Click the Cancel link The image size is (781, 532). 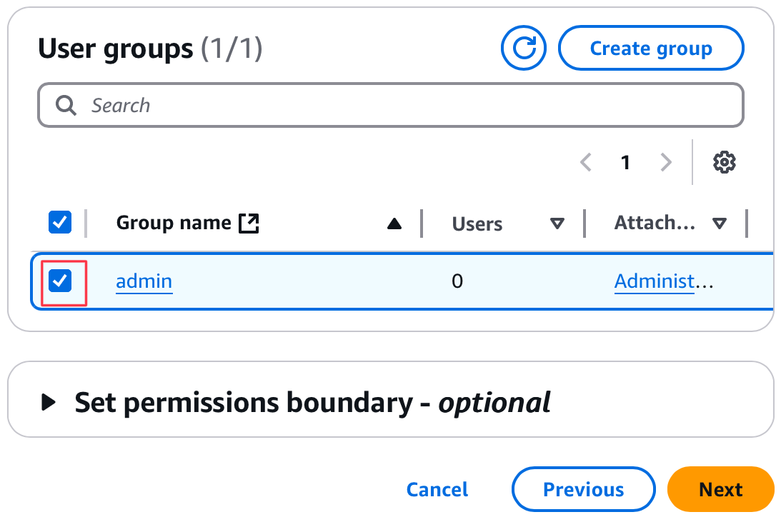(437, 490)
